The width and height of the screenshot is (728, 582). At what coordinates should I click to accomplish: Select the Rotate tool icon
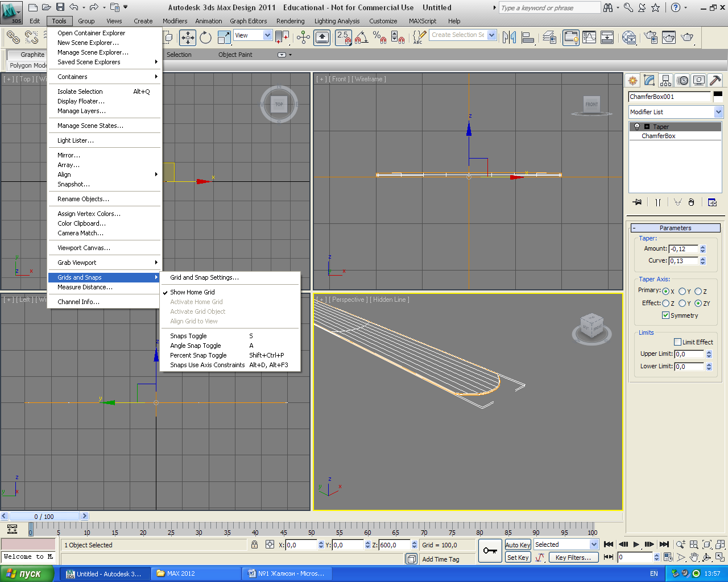(206, 38)
